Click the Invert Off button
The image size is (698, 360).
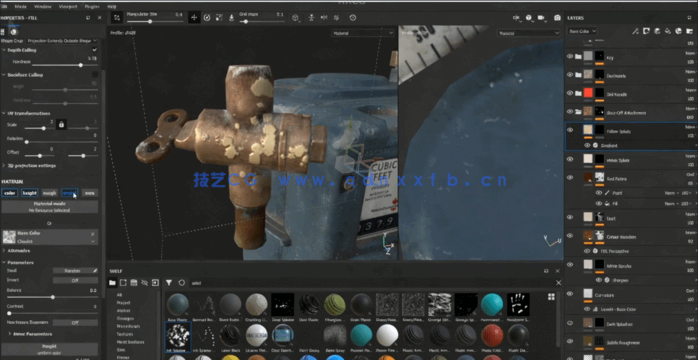75,280
